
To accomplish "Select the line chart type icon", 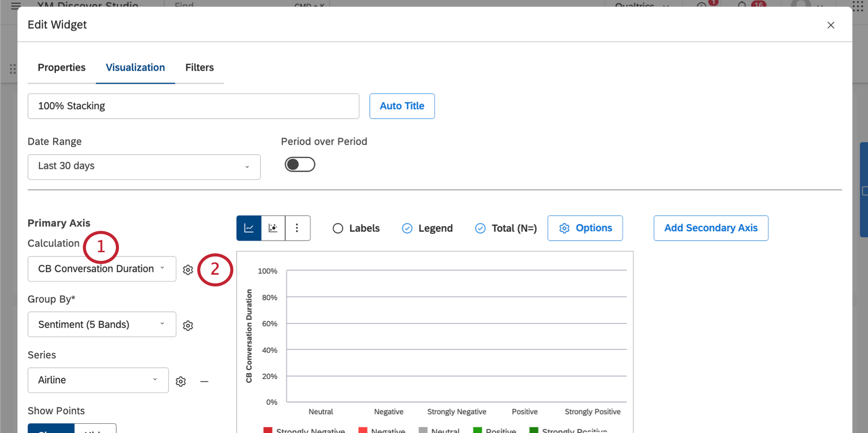I will [249, 228].
